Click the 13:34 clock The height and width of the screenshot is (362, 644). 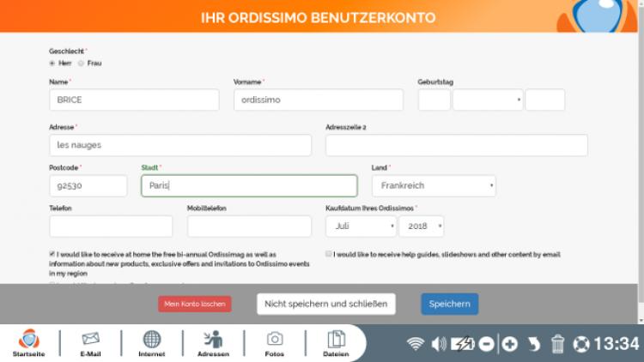pos(617,343)
